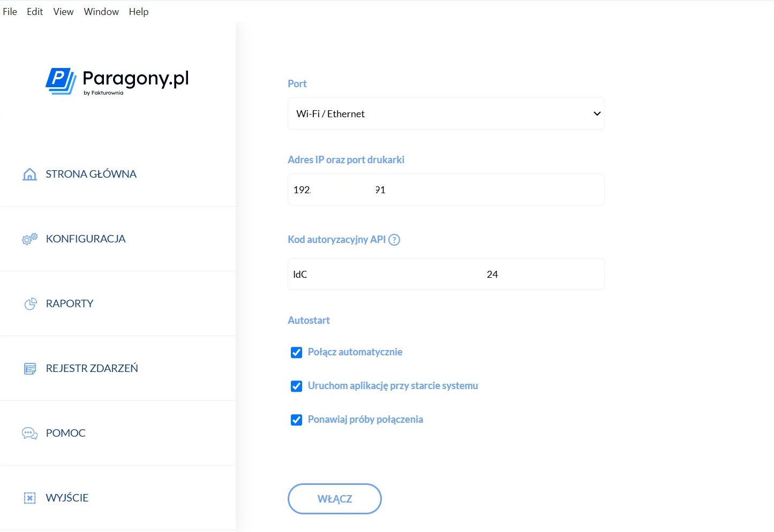This screenshot has height=532, width=774.
Task: Click the Uruchom aplikację przy starcie systemu label
Action: (393, 385)
